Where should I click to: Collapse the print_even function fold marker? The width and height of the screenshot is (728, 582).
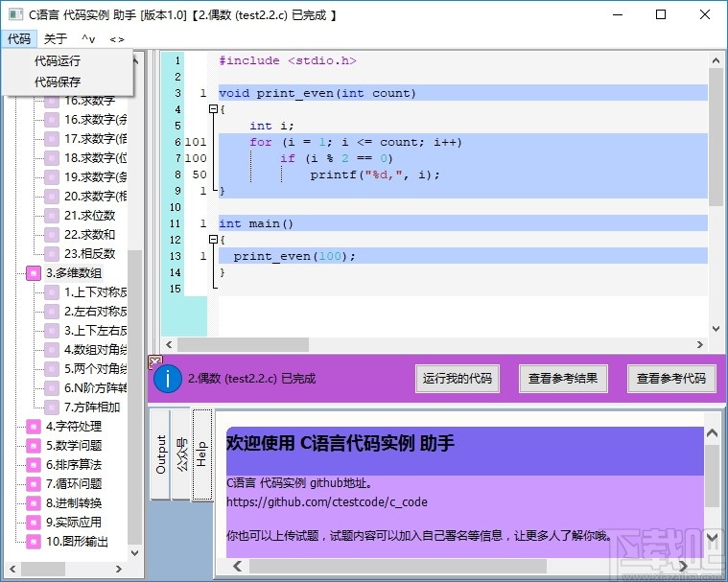[213, 109]
